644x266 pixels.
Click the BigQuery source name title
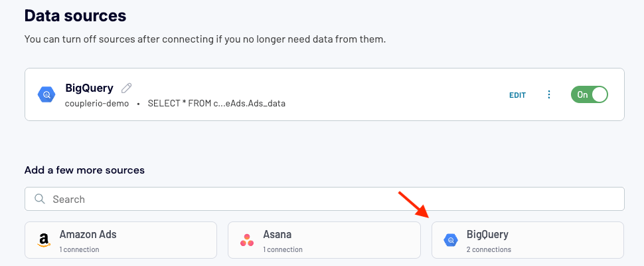click(x=89, y=88)
